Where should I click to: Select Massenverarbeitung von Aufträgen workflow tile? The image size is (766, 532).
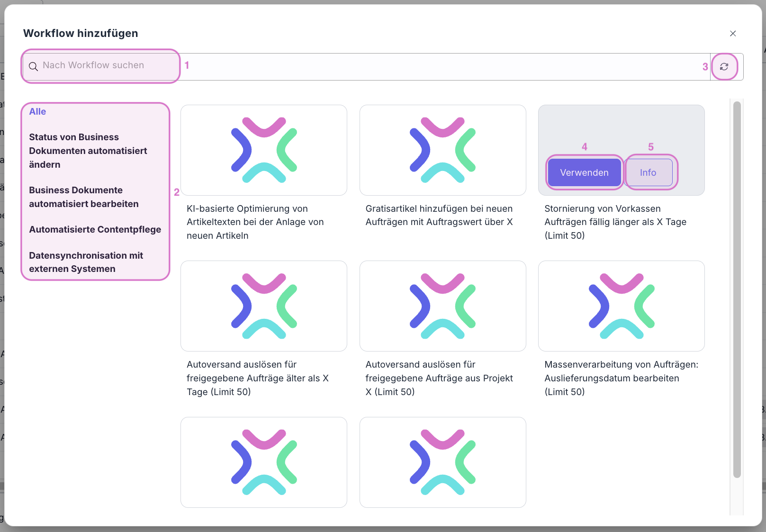click(x=621, y=306)
